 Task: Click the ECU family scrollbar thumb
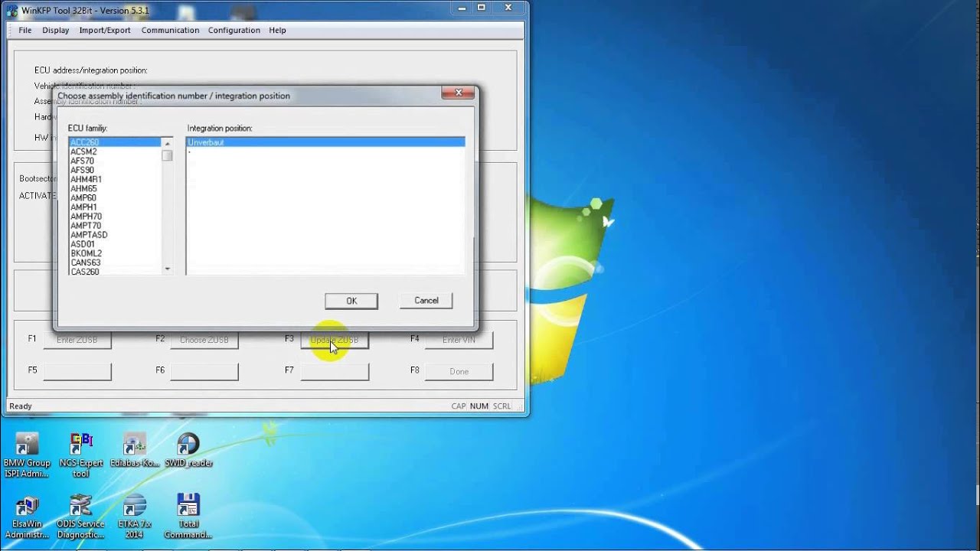167,155
